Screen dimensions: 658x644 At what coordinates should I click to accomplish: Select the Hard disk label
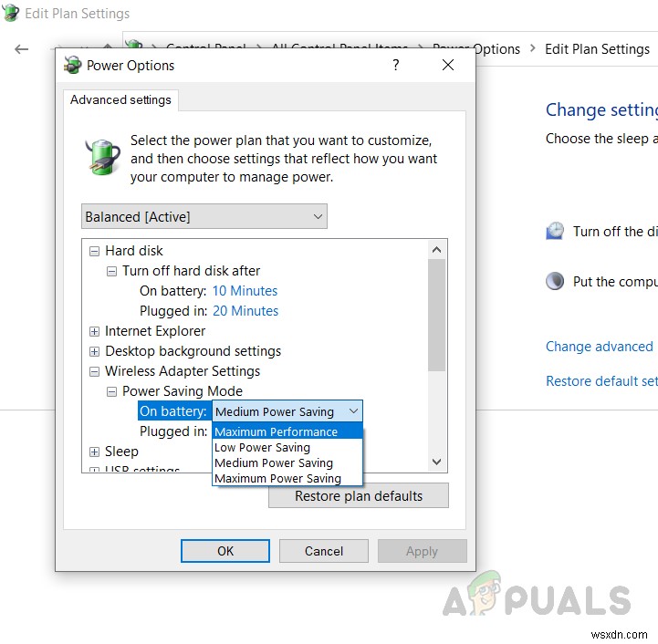pyautogui.click(x=134, y=251)
